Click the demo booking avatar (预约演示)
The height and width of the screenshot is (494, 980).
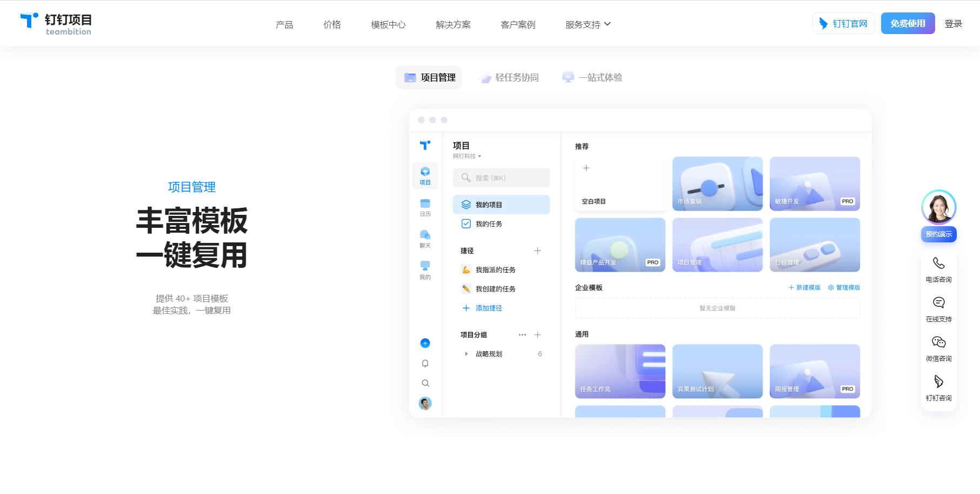pos(938,207)
